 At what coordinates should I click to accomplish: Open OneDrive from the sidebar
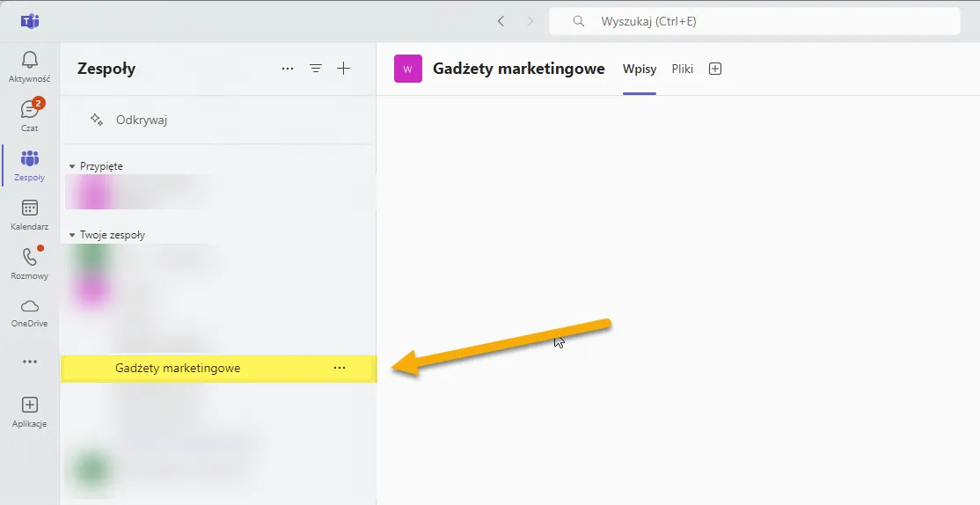[29, 311]
